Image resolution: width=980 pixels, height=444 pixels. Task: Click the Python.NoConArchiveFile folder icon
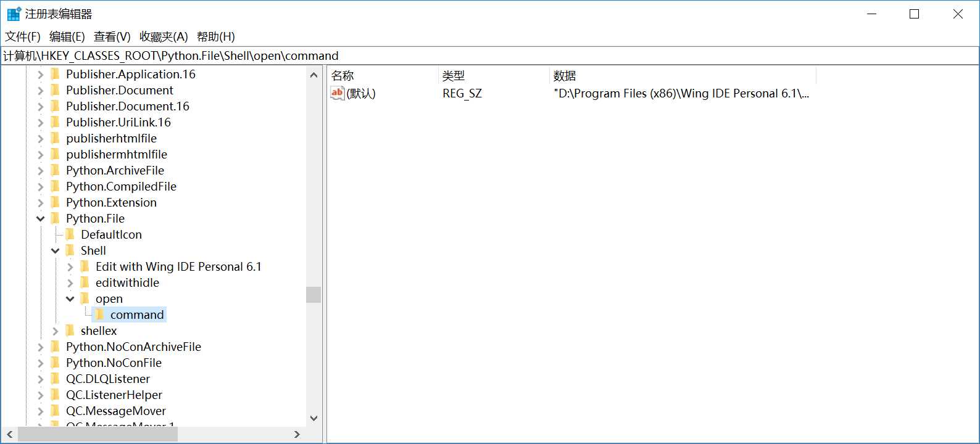tap(55, 347)
